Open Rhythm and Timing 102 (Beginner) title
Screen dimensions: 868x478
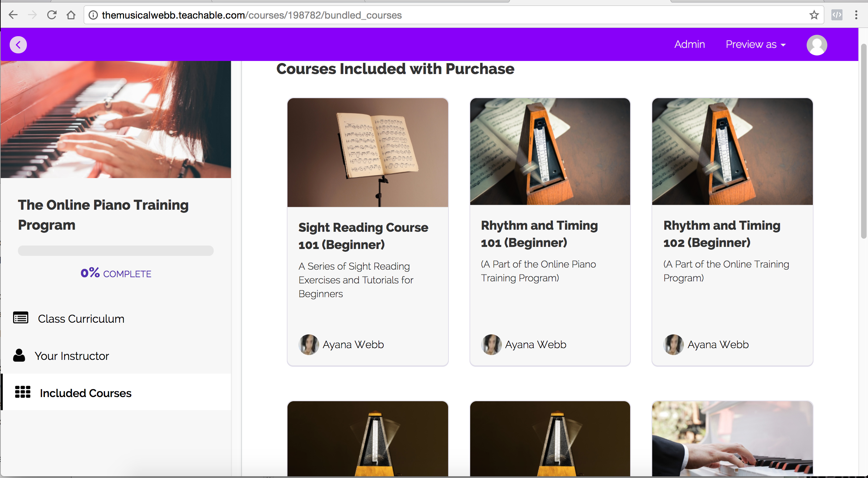[x=721, y=234]
